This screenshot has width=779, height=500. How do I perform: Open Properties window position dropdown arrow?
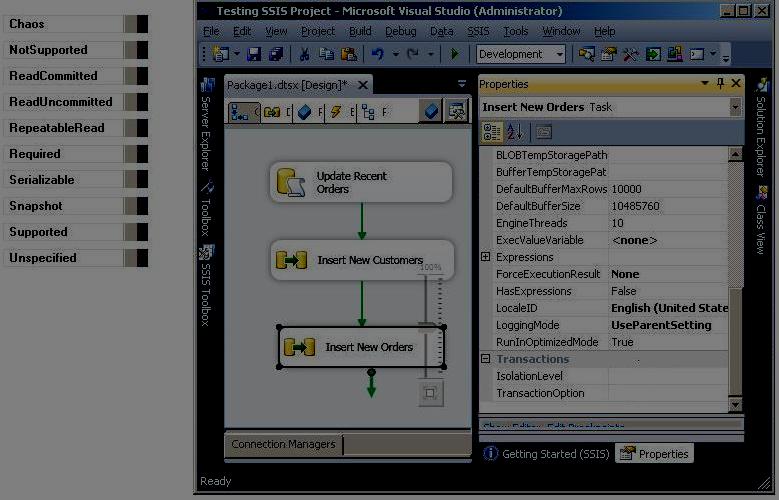(x=704, y=83)
